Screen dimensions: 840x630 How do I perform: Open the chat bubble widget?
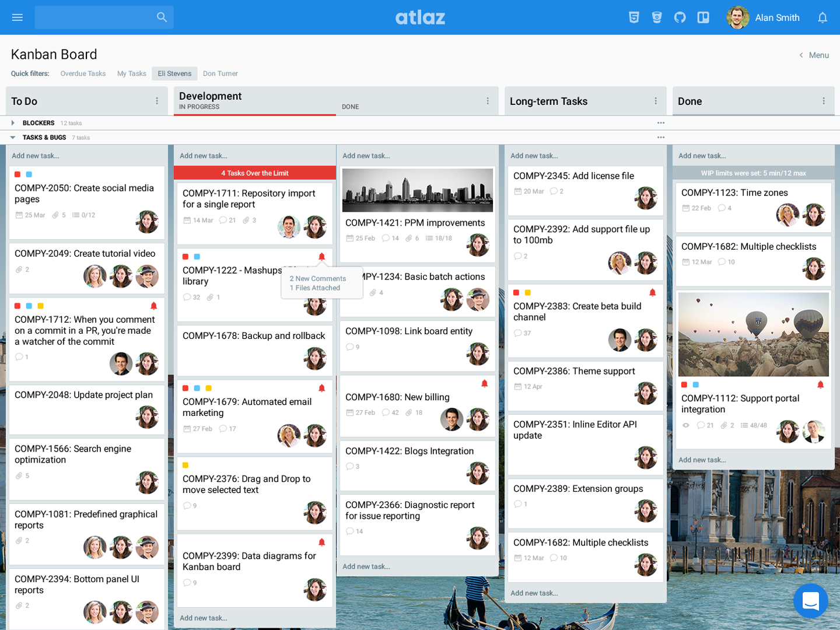coord(810,600)
